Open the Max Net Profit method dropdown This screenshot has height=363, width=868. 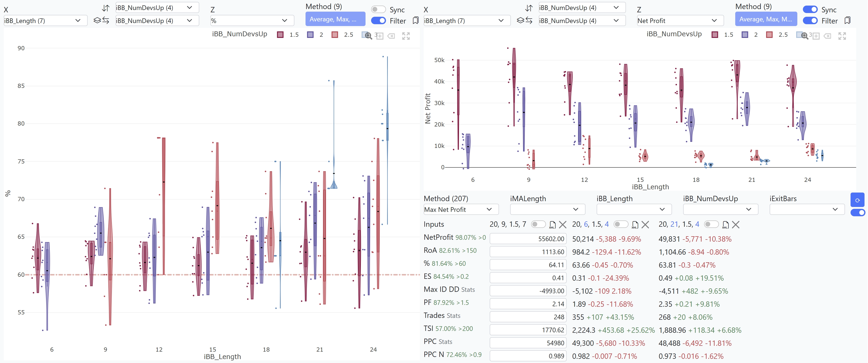tap(461, 209)
